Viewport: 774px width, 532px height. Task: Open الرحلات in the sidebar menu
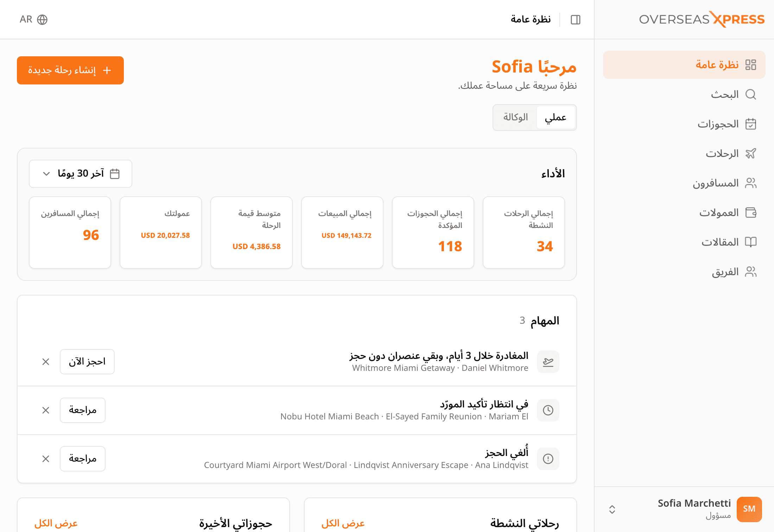[684, 153]
